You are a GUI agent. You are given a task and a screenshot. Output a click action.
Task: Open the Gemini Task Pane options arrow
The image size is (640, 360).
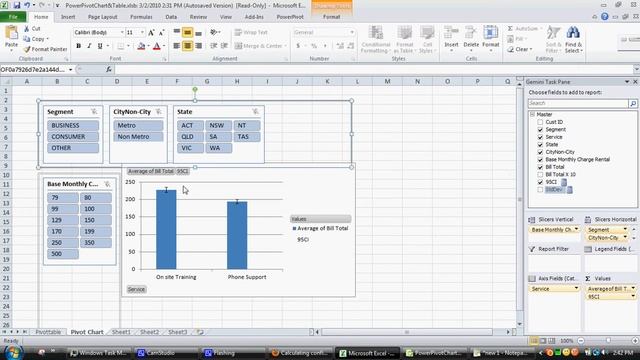(x=627, y=82)
